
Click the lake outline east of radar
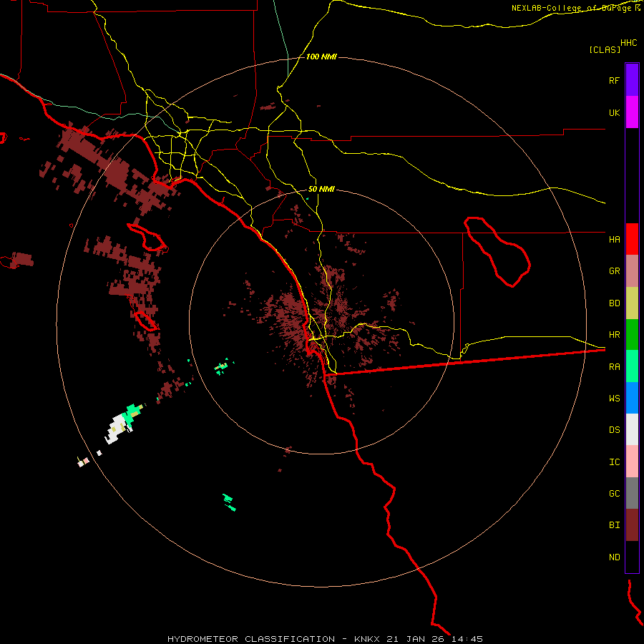[497, 252]
